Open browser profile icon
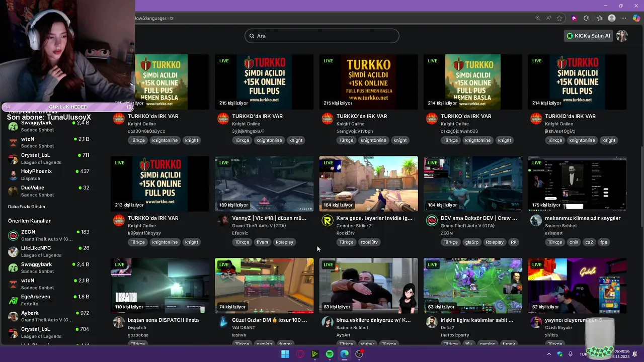The image size is (644, 362). click(612, 18)
